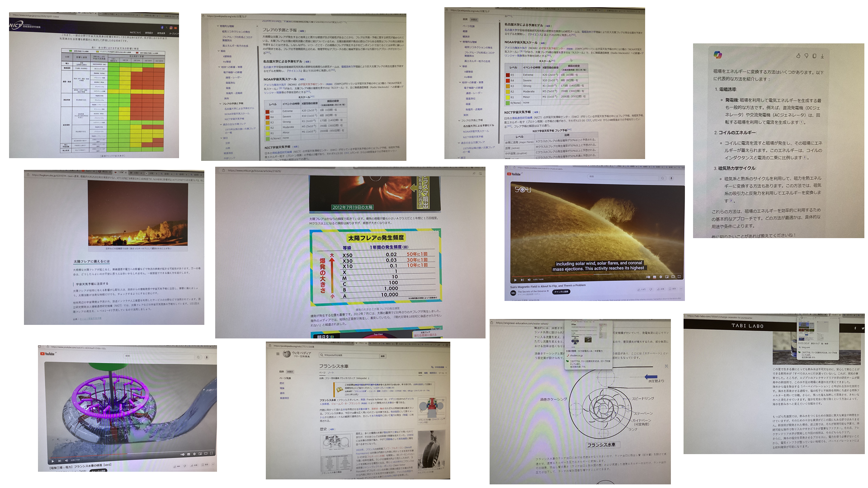Collapse 物理的な理解 in page headed フレアの予測と予報

[x=218, y=26]
